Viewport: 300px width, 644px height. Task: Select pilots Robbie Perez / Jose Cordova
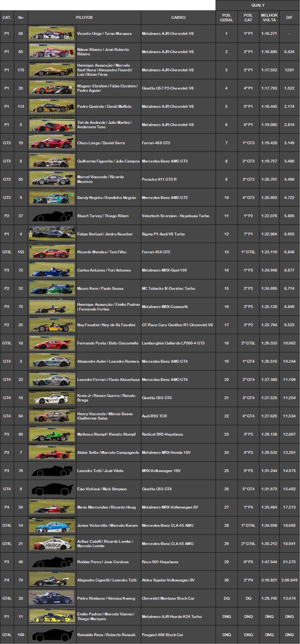click(x=103, y=562)
